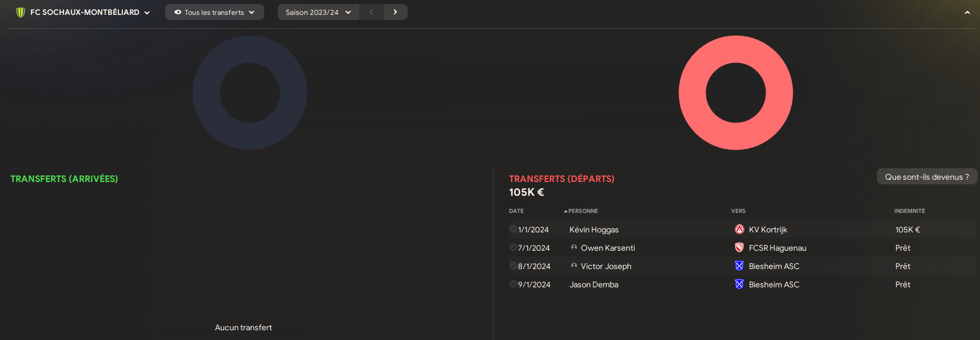Click the person icon next to Victor Joseph
The image size is (980, 340).
point(574,266)
